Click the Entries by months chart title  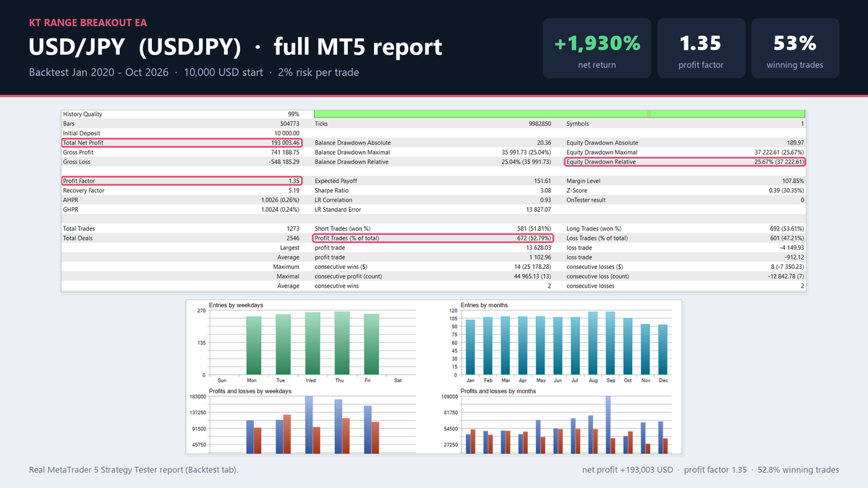pos(485,305)
